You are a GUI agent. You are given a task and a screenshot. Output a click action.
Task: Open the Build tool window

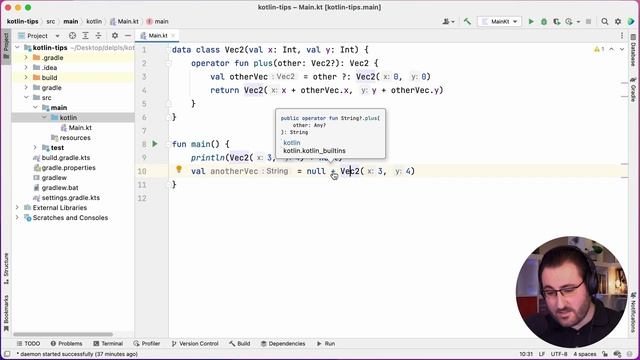pyautogui.click(x=240, y=344)
